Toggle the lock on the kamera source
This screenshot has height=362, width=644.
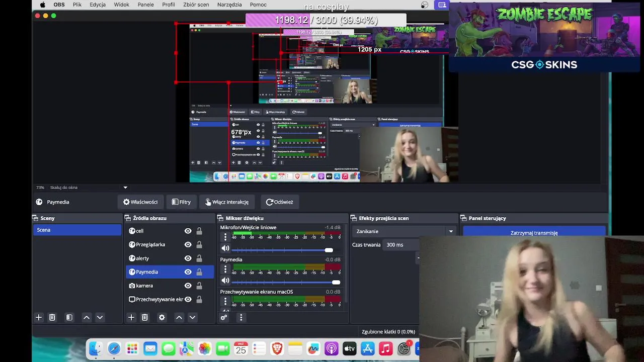pos(199,286)
